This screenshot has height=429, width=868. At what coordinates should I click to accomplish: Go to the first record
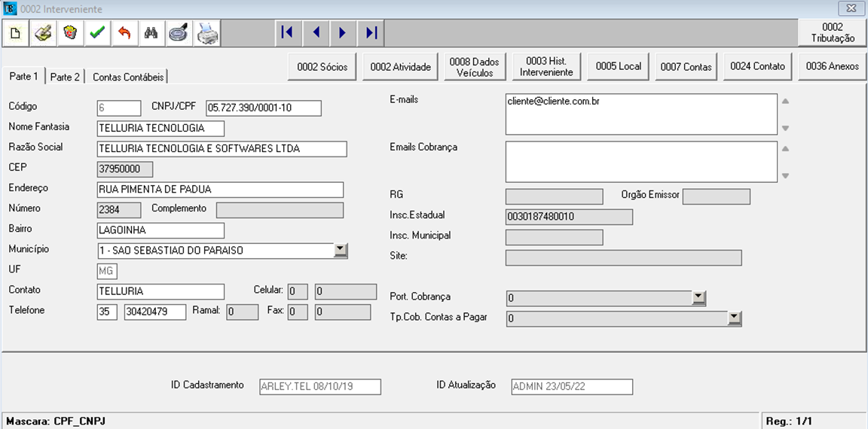click(x=289, y=33)
